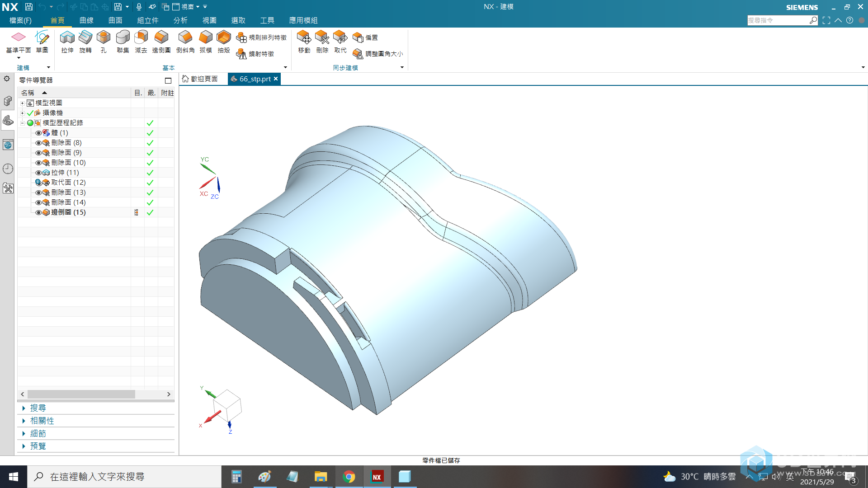Select the 孔 hole tool

click(x=104, y=41)
